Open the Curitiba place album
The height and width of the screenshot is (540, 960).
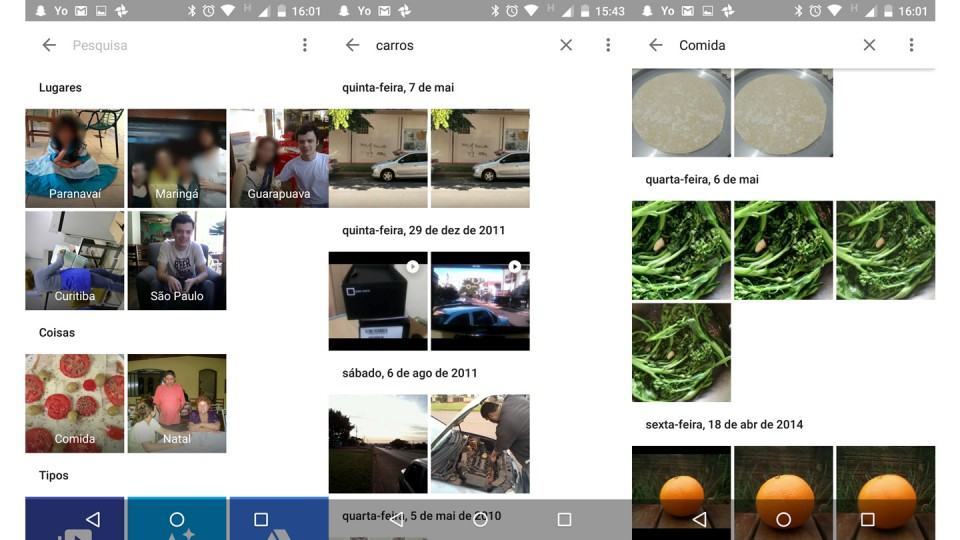tap(75, 260)
